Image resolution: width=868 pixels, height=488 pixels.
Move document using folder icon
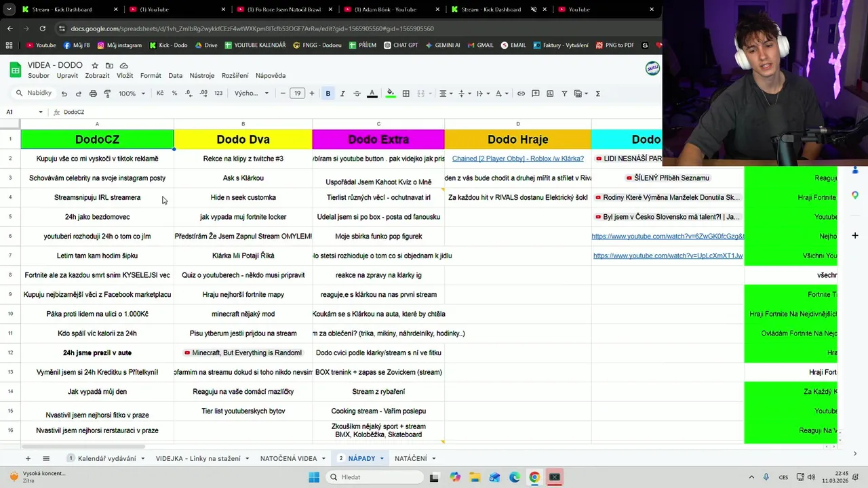[109, 66]
